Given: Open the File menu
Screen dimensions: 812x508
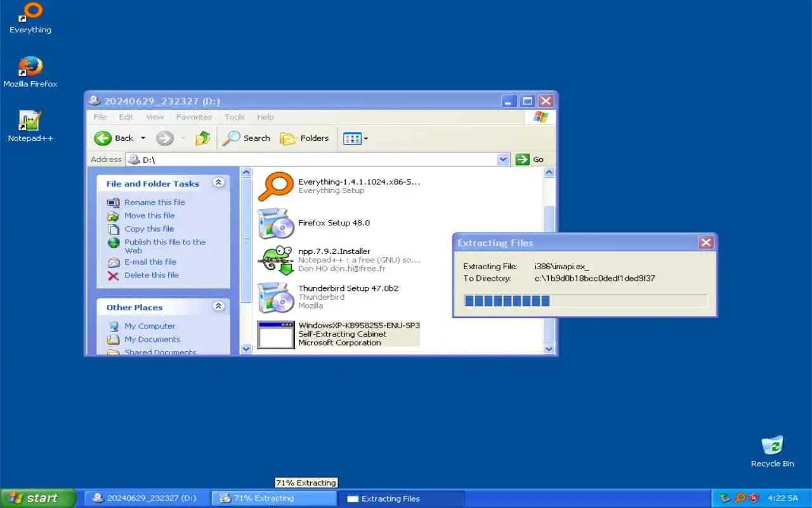Looking at the screenshot, I should [100, 117].
